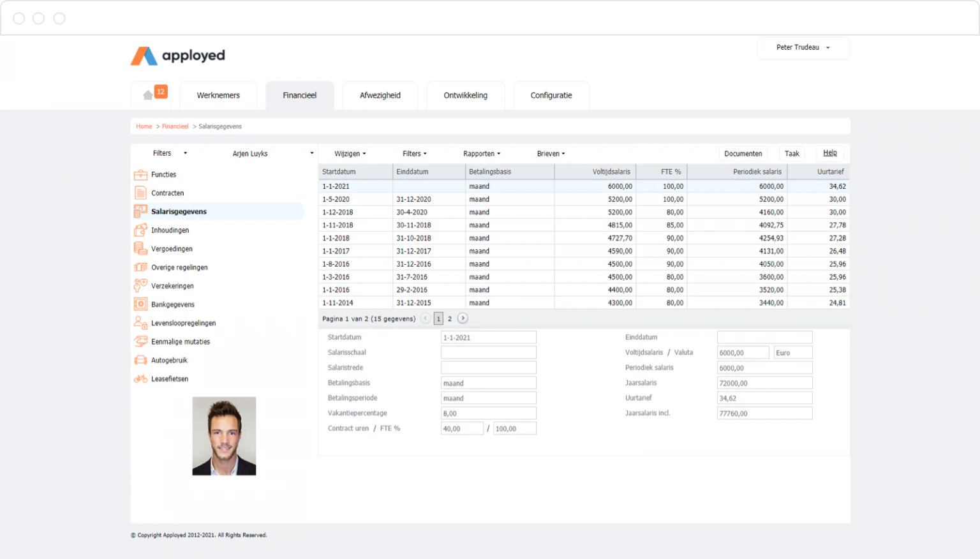Image resolution: width=980 pixels, height=559 pixels.
Task: Select the Autogebruik car icon
Action: click(140, 360)
